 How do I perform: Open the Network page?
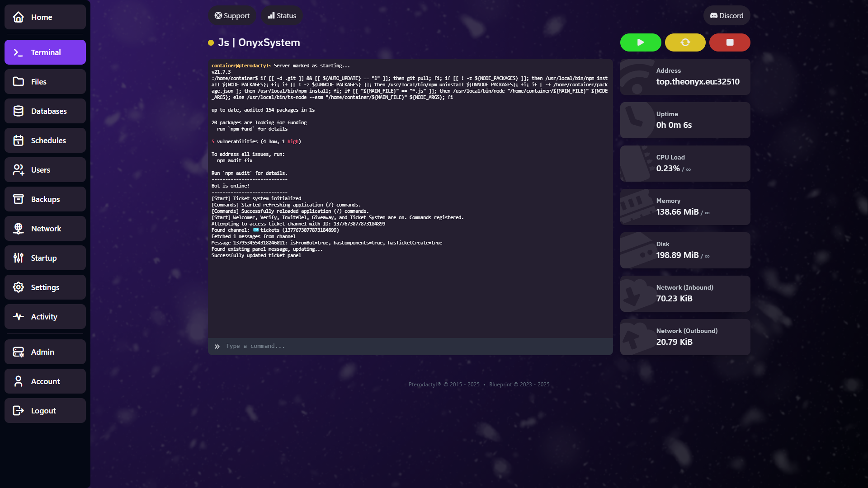45,229
